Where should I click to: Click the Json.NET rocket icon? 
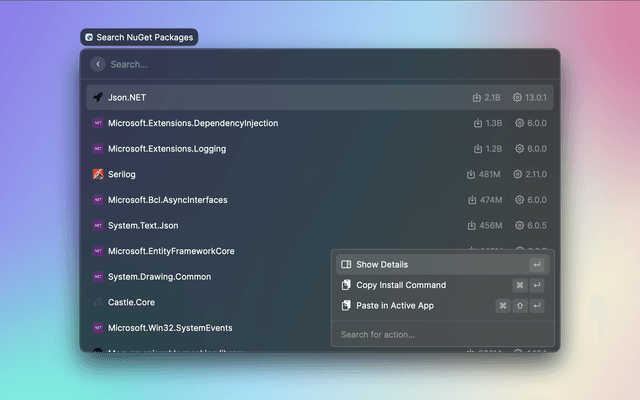(x=98, y=98)
